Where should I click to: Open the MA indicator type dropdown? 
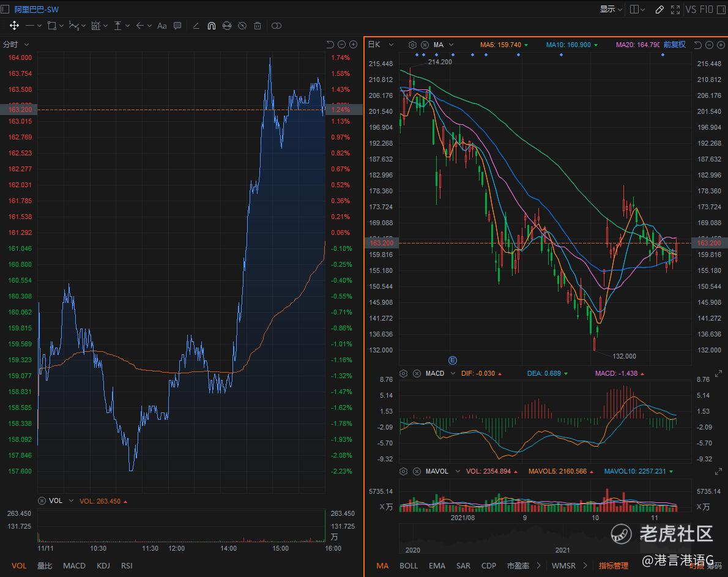point(444,45)
